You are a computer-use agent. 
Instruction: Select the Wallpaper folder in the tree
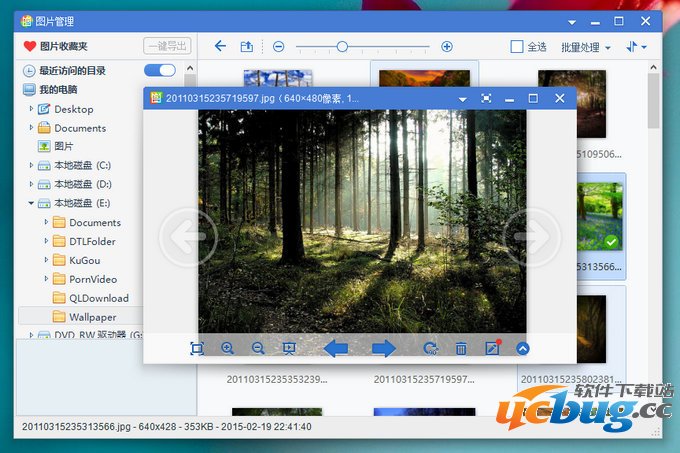[x=92, y=317]
